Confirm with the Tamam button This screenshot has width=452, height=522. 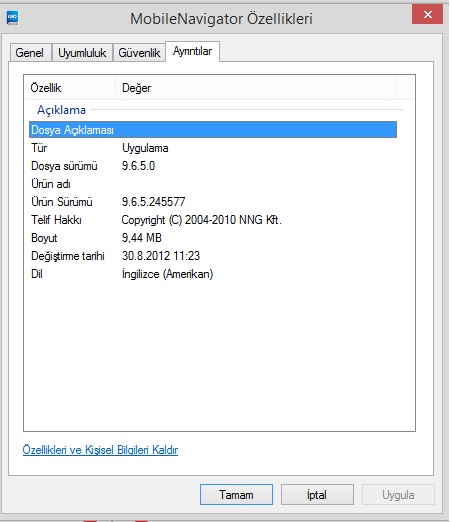[236, 495]
